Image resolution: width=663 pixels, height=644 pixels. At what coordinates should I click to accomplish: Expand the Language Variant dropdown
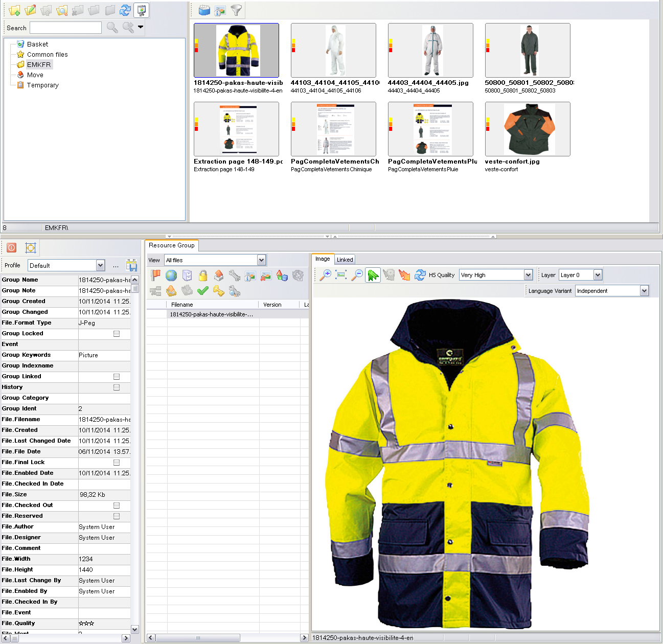[644, 291]
